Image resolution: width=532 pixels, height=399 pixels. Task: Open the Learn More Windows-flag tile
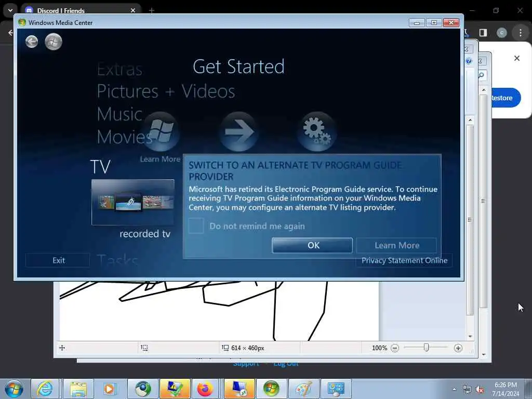click(161, 131)
